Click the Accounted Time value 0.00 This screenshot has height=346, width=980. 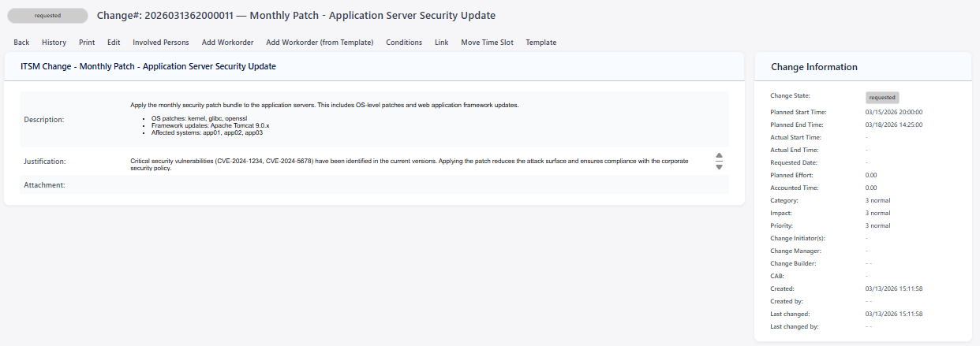pos(871,188)
